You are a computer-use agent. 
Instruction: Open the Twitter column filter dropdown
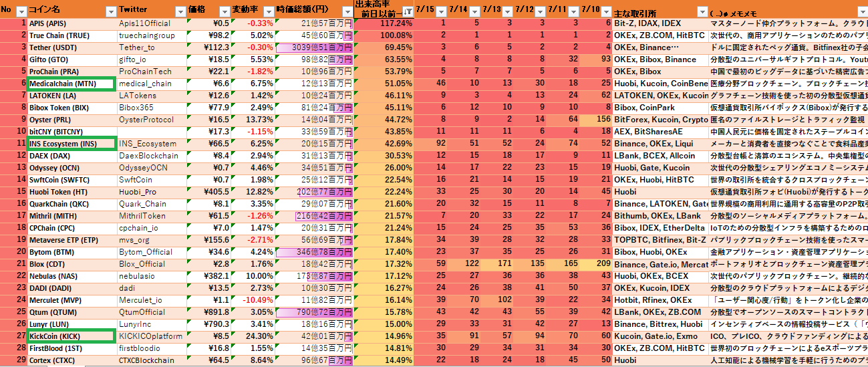[179, 11]
